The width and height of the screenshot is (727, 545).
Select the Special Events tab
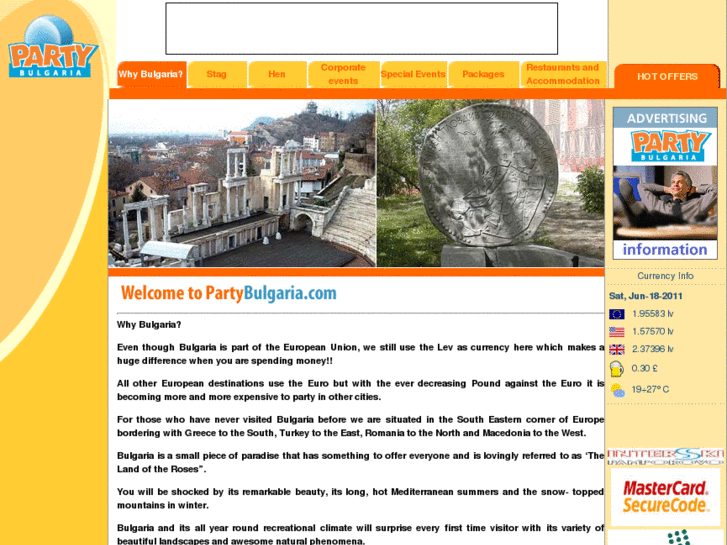click(413, 74)
